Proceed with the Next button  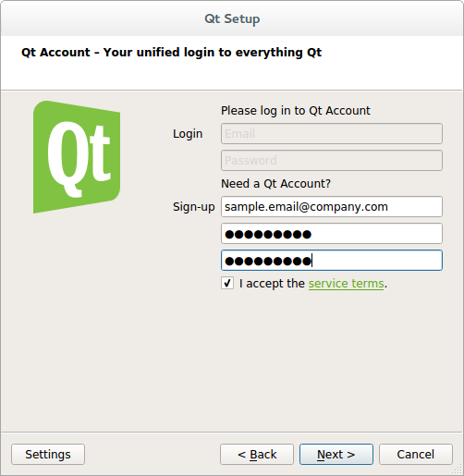click(x=336, y=454)
